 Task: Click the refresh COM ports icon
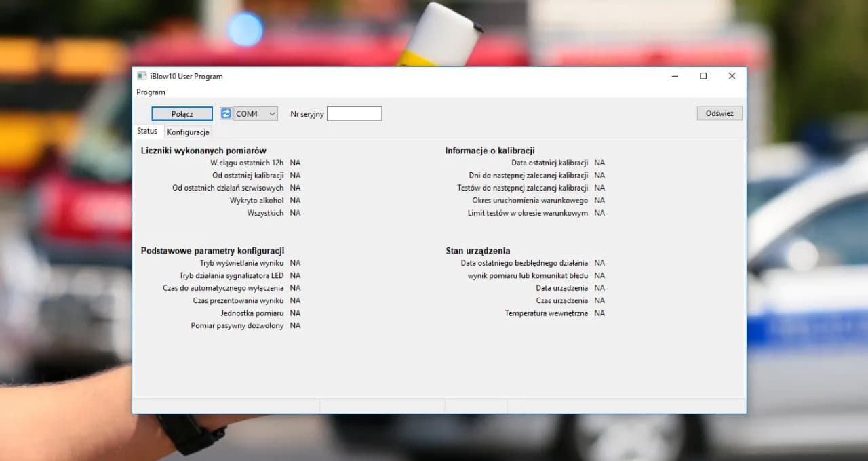pos(226,114)
